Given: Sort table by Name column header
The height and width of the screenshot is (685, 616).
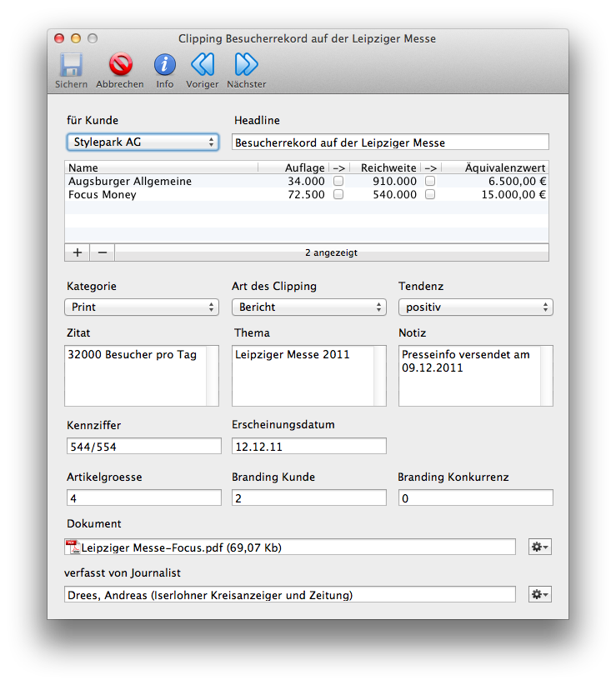Looking at the screenshot, I should 161,167.
